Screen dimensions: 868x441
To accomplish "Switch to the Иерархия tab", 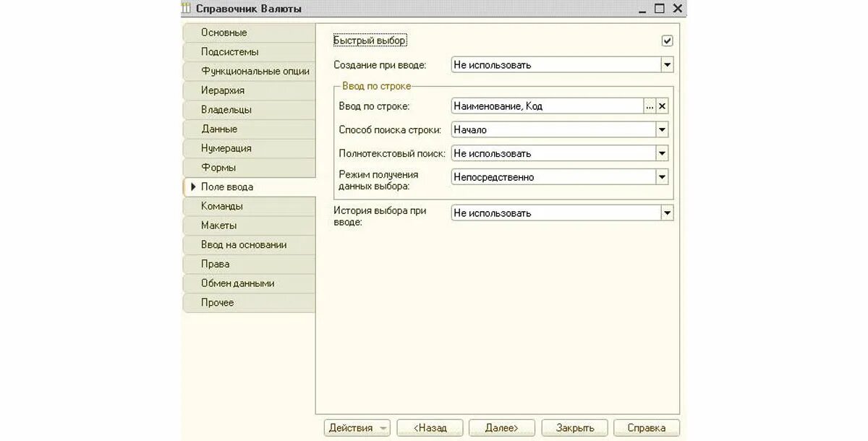I will [x=250, y=90].
